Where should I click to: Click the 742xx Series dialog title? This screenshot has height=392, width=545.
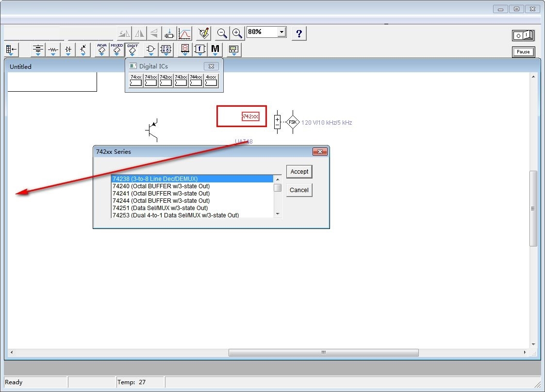113,152
